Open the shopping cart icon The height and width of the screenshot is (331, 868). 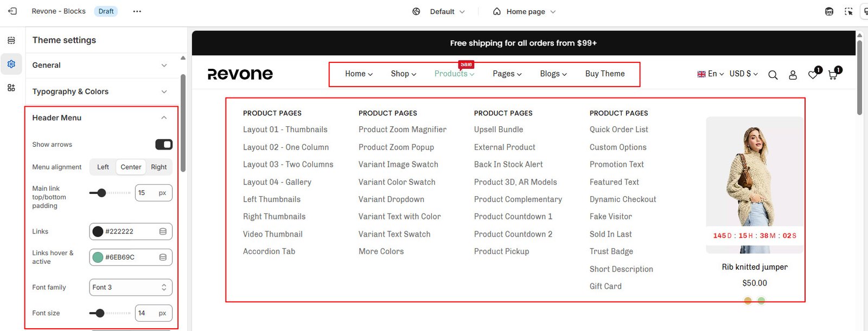(x=833, y=75)
